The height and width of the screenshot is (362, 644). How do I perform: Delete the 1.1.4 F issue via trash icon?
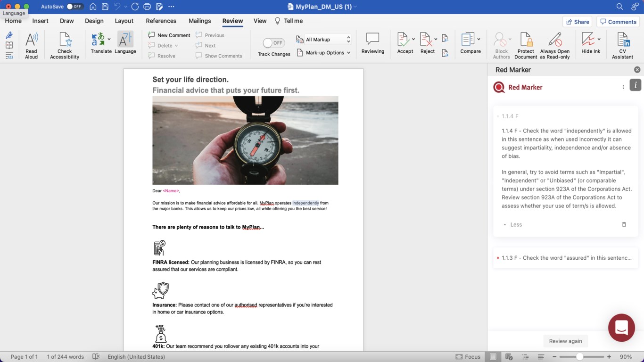pos(624,225)
